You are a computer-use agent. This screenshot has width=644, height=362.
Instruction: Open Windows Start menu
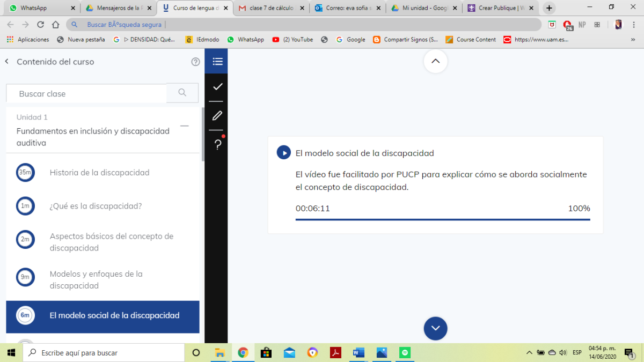[x=11, y=352]
